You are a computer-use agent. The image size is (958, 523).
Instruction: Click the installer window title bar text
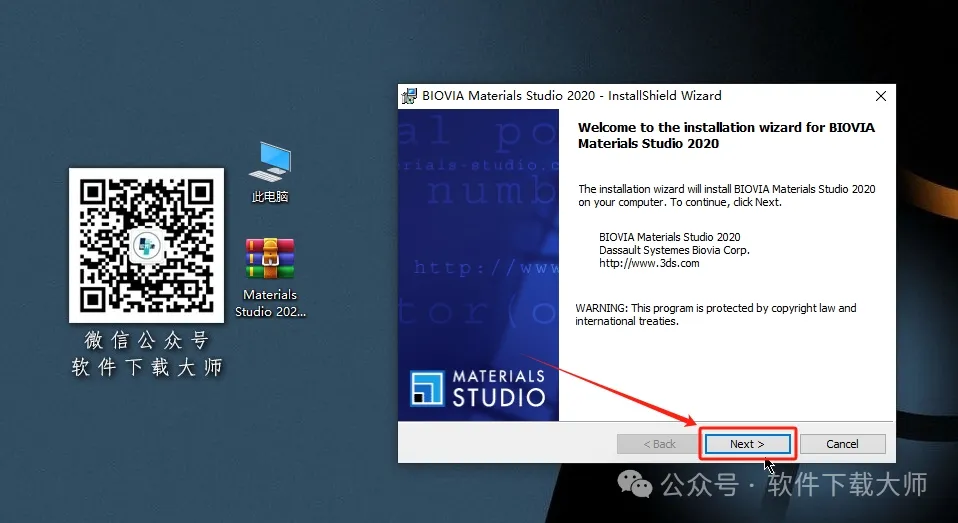coord(571,96)
